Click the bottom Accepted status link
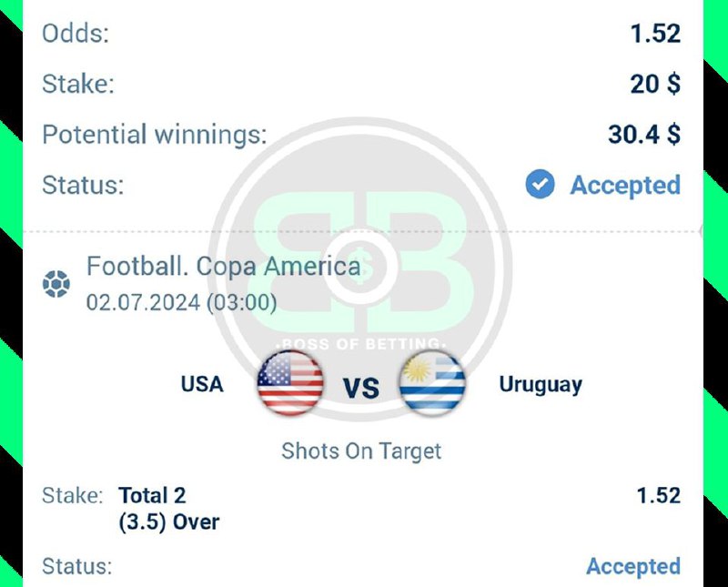The width and height of the screenshot is (728, 587). point(632,566)
